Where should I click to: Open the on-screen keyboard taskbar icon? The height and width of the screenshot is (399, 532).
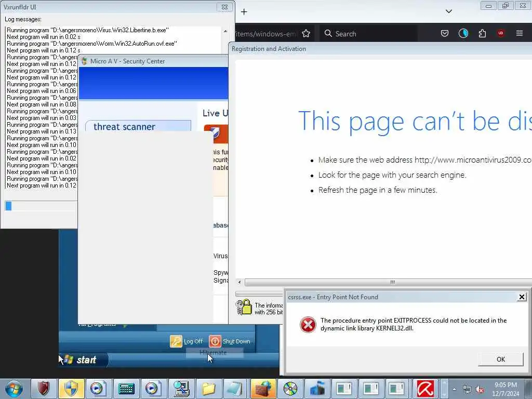click(126, 389)
